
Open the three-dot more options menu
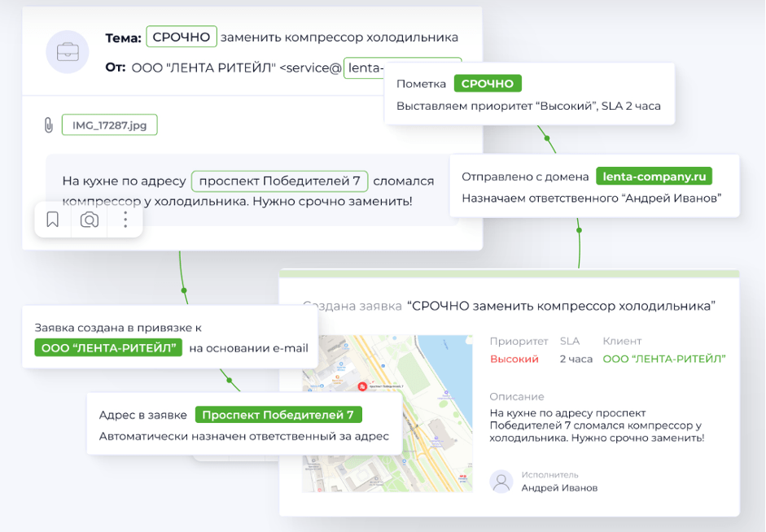pyautogui.click(x=125, y=220)
